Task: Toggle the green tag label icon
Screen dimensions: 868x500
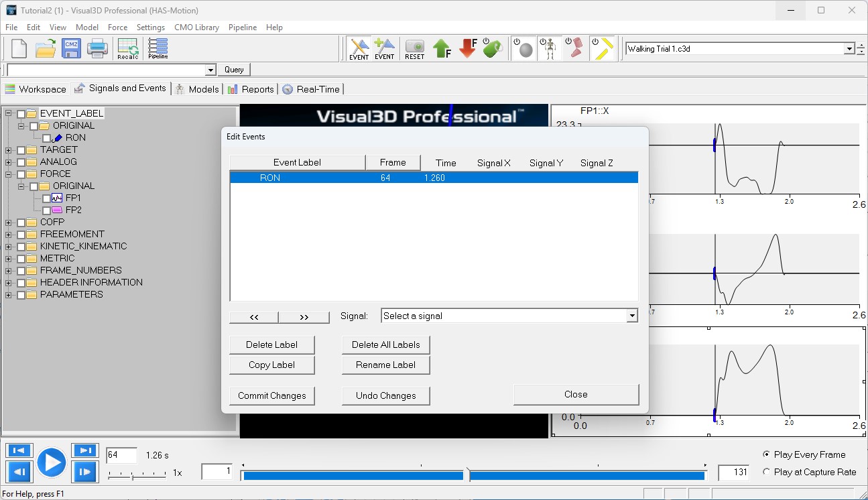Action: (493, 49)
